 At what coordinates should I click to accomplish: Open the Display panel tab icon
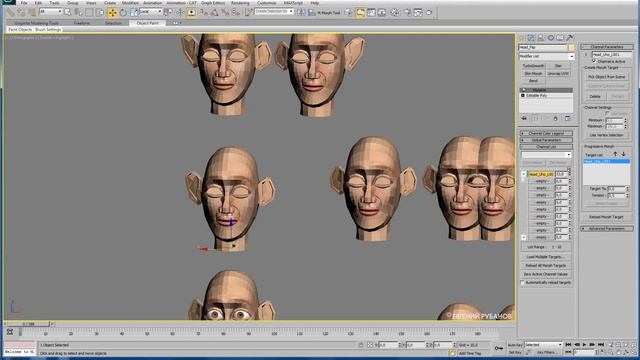(x=560, y=38)
